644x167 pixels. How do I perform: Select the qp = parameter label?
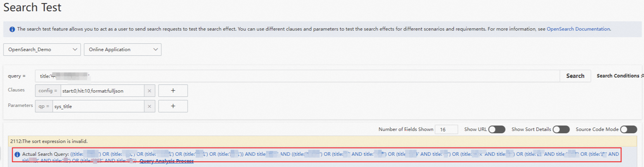44,106
